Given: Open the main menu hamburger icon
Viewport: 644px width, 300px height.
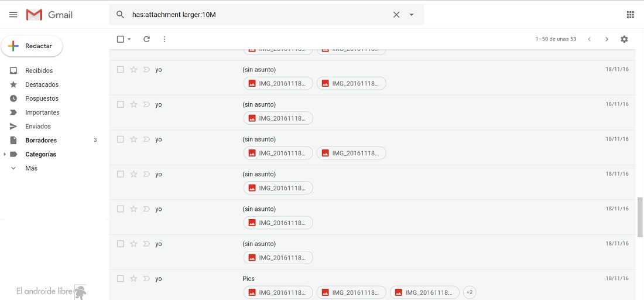Looking at the screenshot, I should 13,15.
